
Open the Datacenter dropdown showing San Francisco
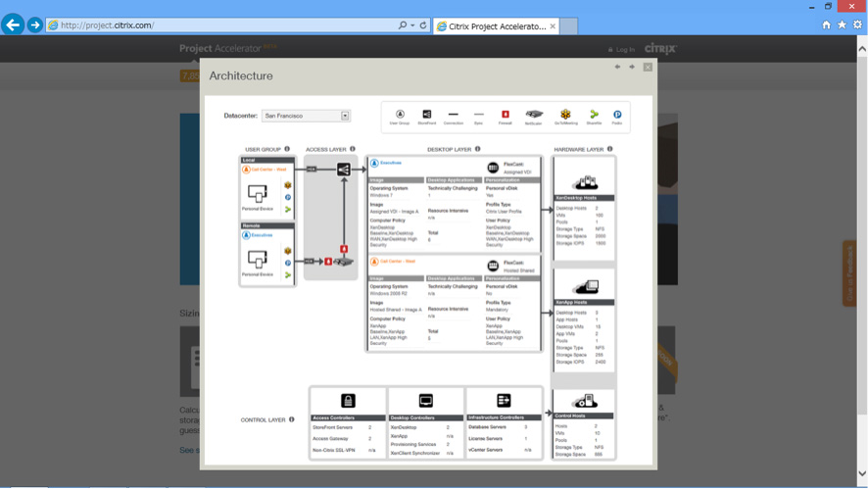click(306, 116)
